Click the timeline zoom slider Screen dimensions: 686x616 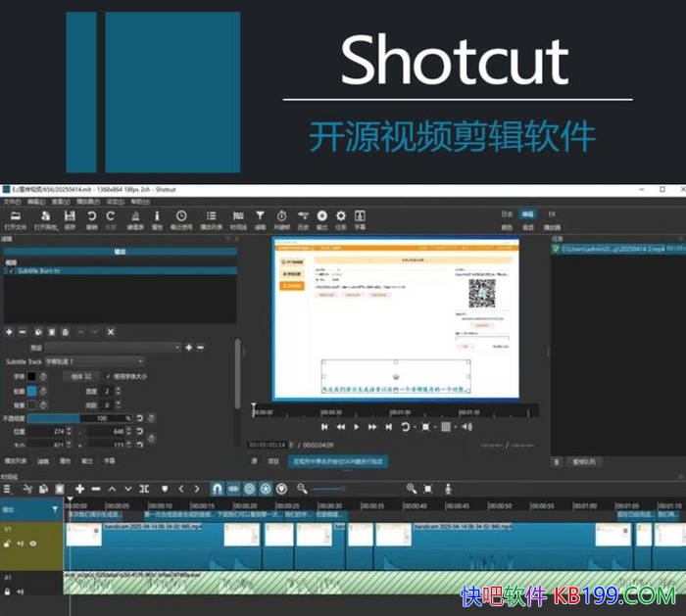pos(328,489)
